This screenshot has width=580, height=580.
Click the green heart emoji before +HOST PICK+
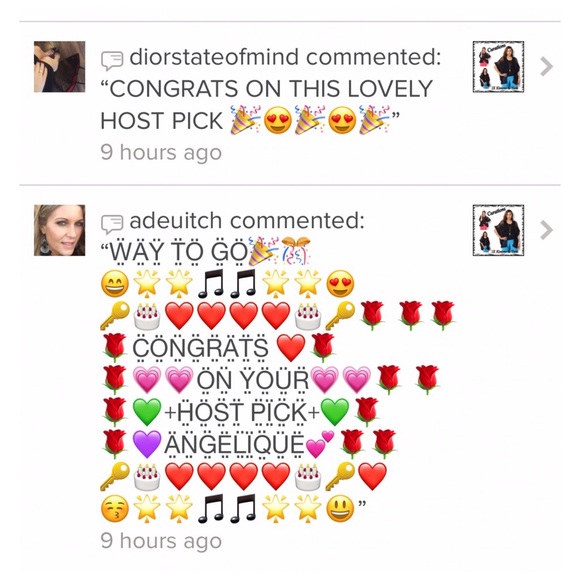pyautogui.click(x=147, y=412)
